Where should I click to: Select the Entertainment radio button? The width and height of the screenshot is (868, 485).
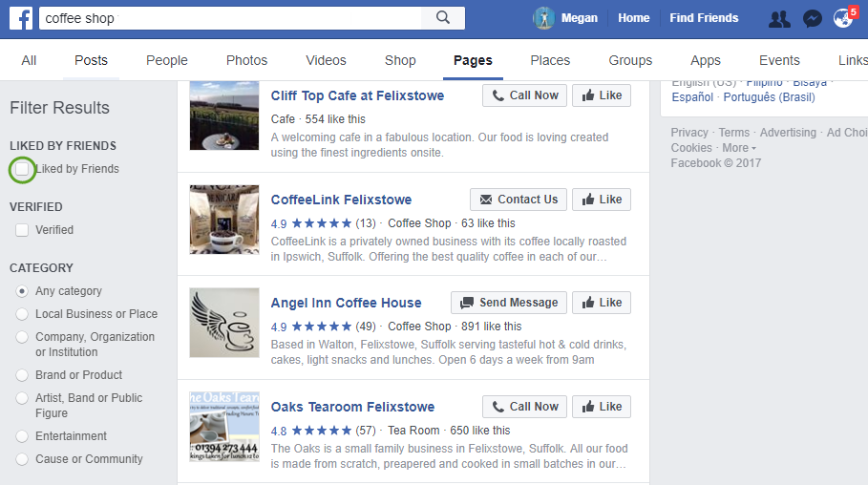22,436
